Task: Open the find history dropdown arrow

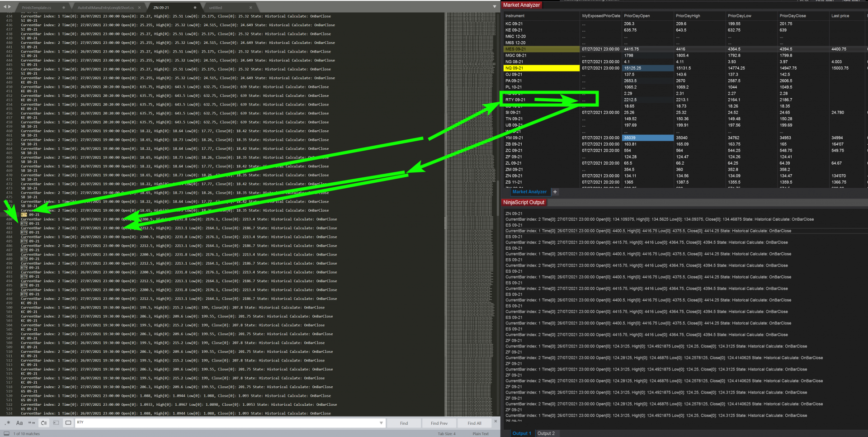Action: 382,423
